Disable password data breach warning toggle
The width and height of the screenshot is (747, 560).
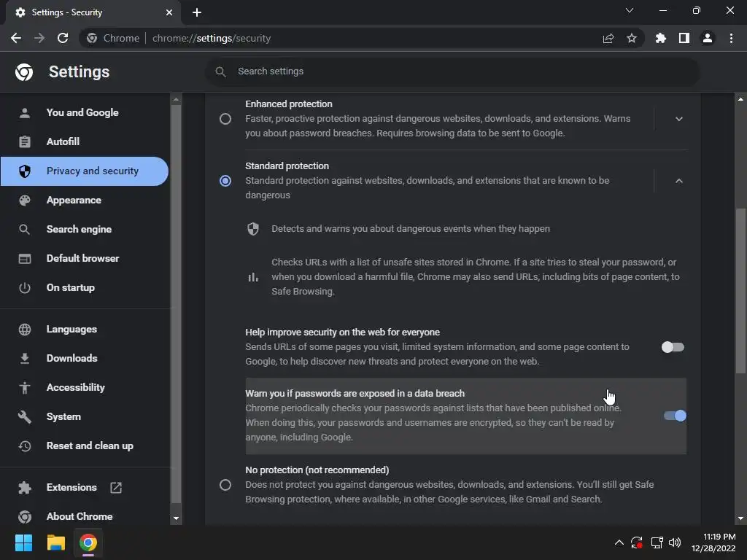675,416
